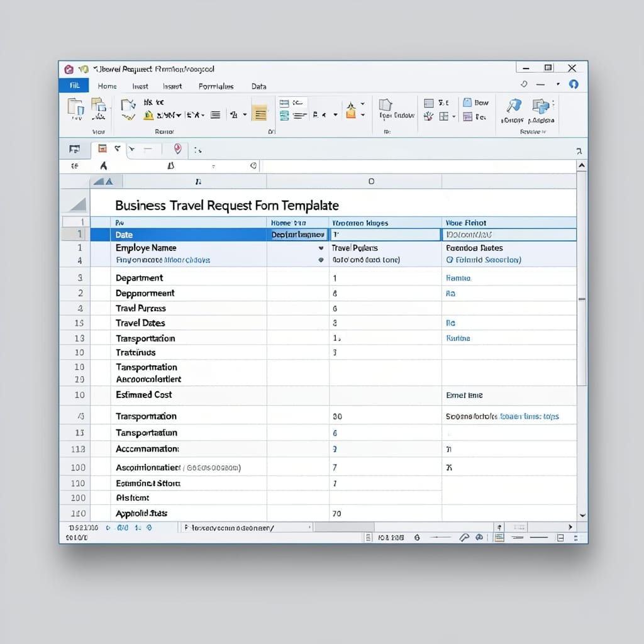Open the blue Soaen fims: tatps link
Viewport: 644px width, 644px height.
pos(530,416)
